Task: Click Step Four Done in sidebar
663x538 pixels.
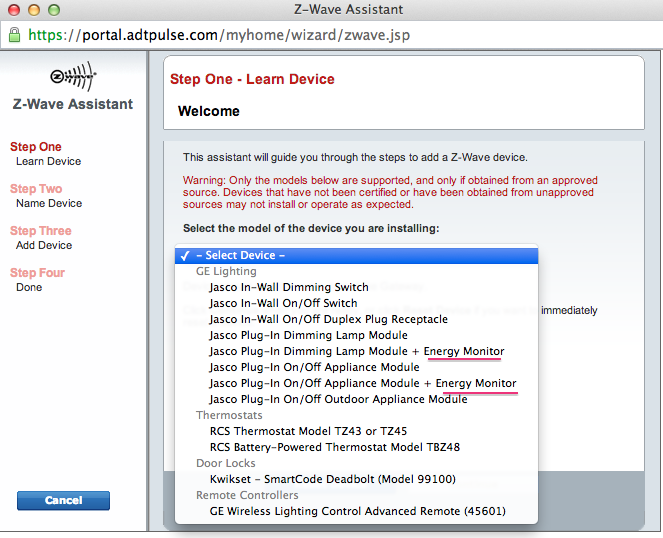Action: [37, 279]
